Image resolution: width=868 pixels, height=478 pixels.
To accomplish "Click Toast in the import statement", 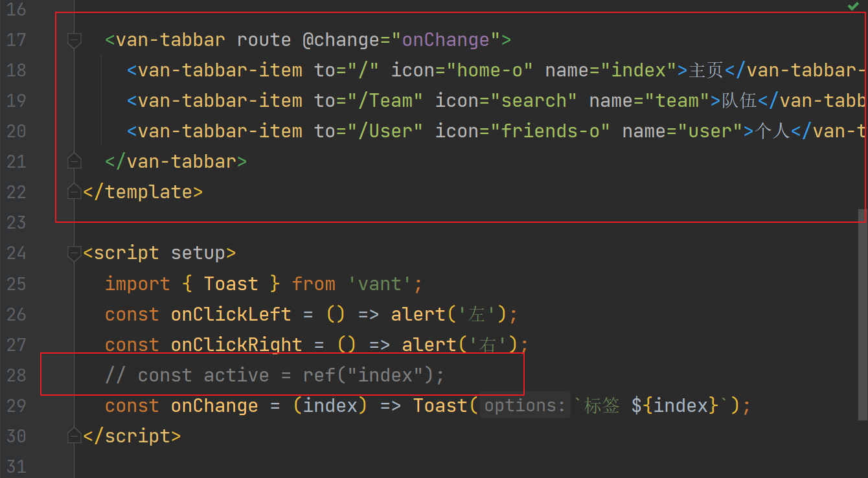I will pyautogui.click(x=231, y=284).
